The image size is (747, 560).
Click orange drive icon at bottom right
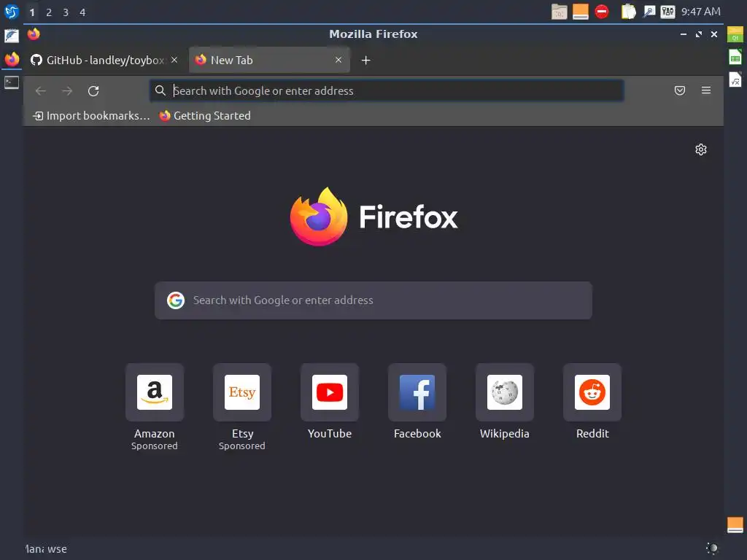735,525
